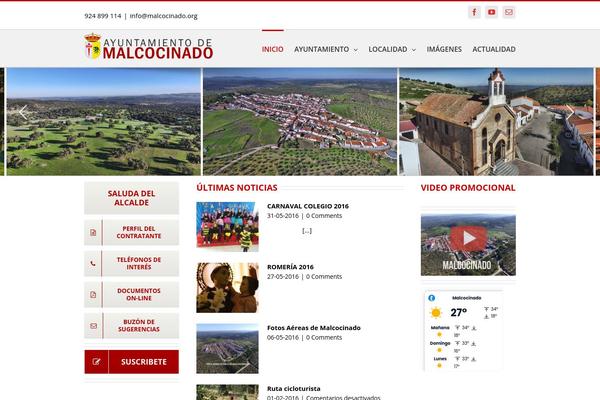Click document icon beside Perfil del Contratante
The height and width of the screenshot is (400, 600).
(93, 232)
